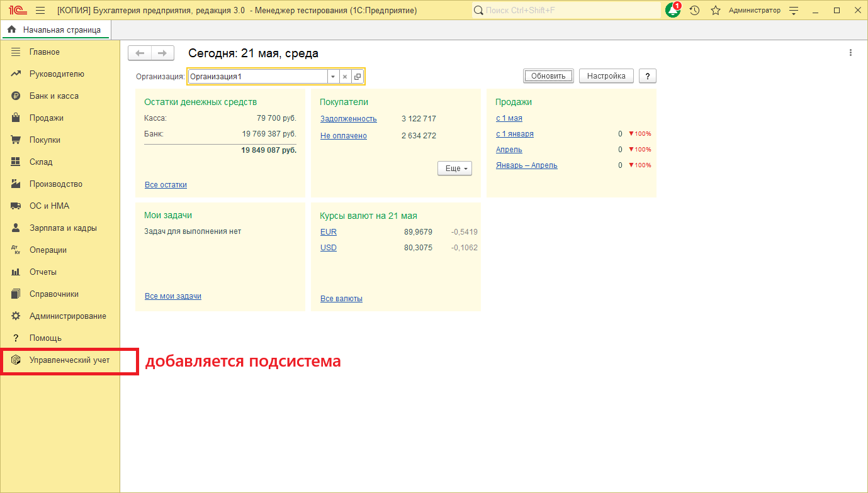This screenshot has height=493, width=868.
Task: Expand the Еще dropdown in Покупатели
Action: tap(454, 169)
